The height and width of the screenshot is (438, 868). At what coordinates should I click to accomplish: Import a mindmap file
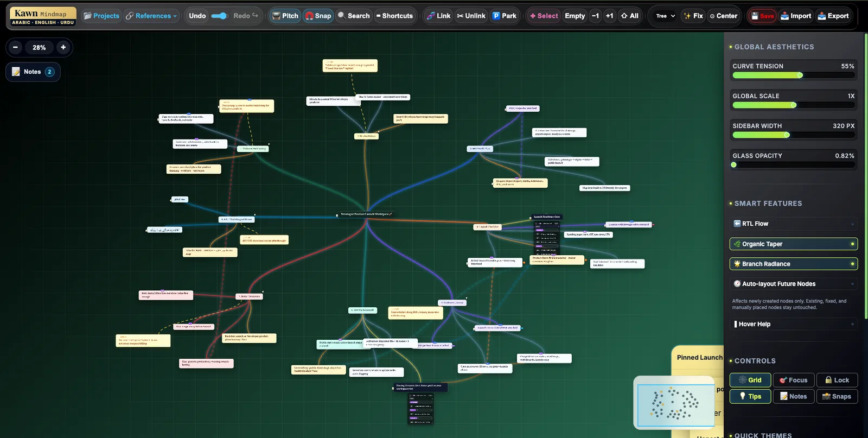(796, 16)
